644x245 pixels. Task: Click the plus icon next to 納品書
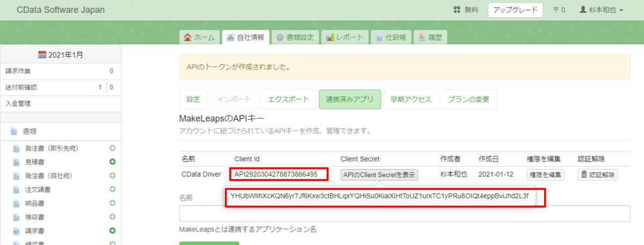(113, 203)
